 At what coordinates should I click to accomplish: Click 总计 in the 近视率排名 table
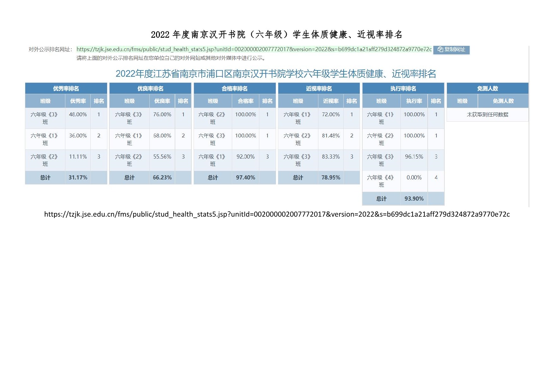(x=298, y=178)
